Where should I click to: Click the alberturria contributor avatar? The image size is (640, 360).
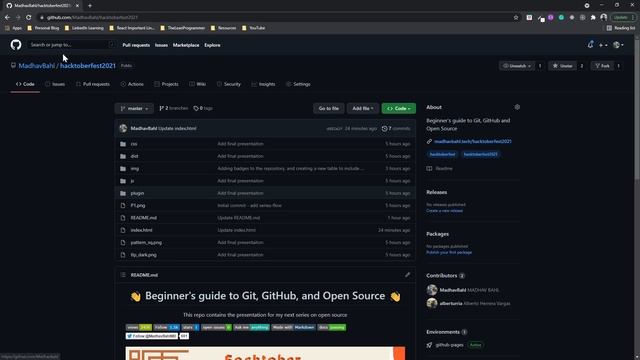432,303
